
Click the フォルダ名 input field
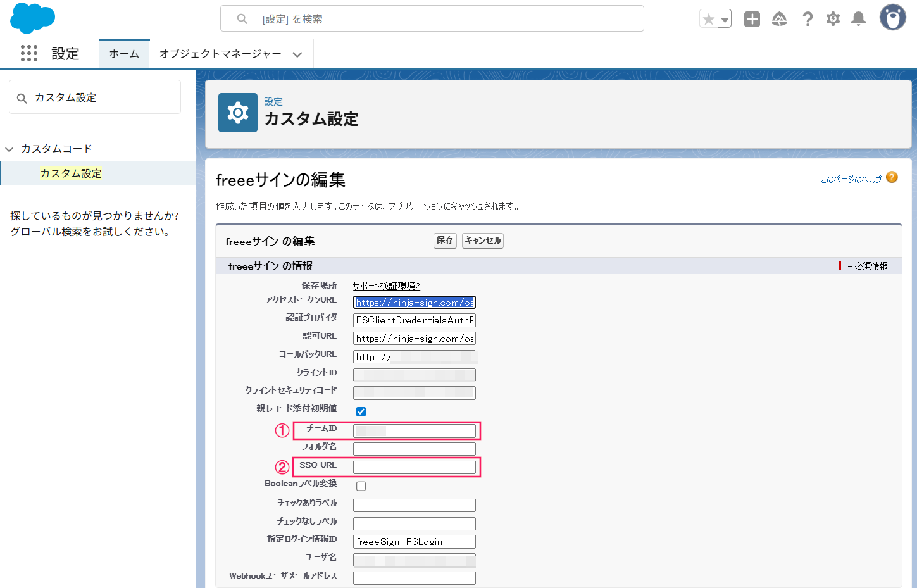coord(415,449)
